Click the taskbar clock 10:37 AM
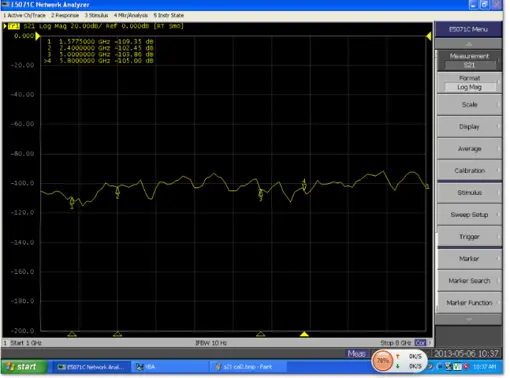The height and width of the screenshot is (378, 510). pyautogui.click(x=485, y=367)
